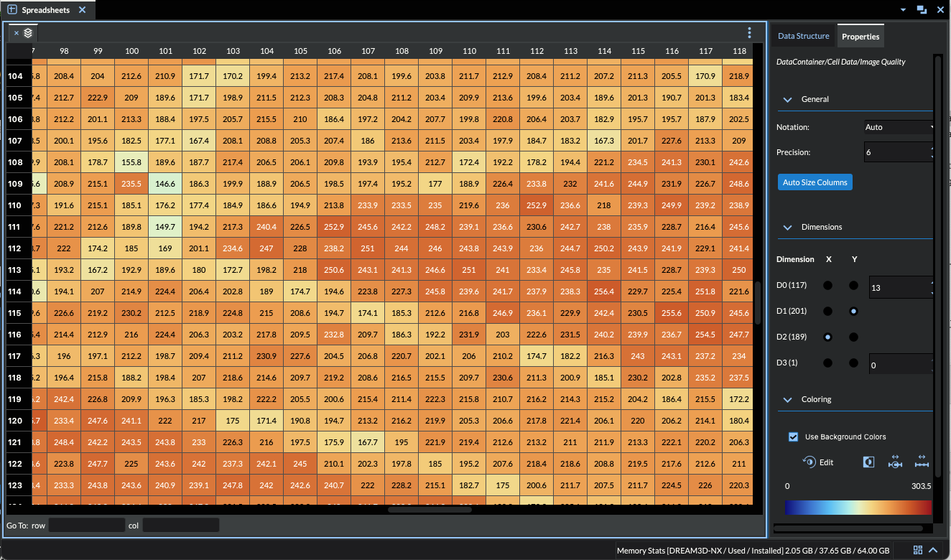Click the rescale-to-custom-range coloring icon
Viewport: 951px width, 560px height.
922,463
